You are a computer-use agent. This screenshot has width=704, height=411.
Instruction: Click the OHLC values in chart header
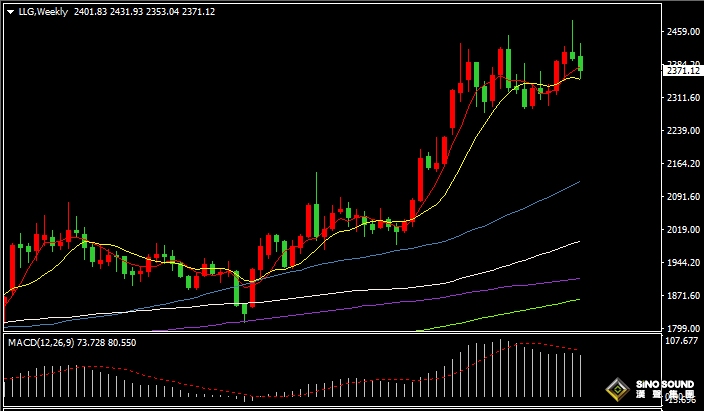157,11
